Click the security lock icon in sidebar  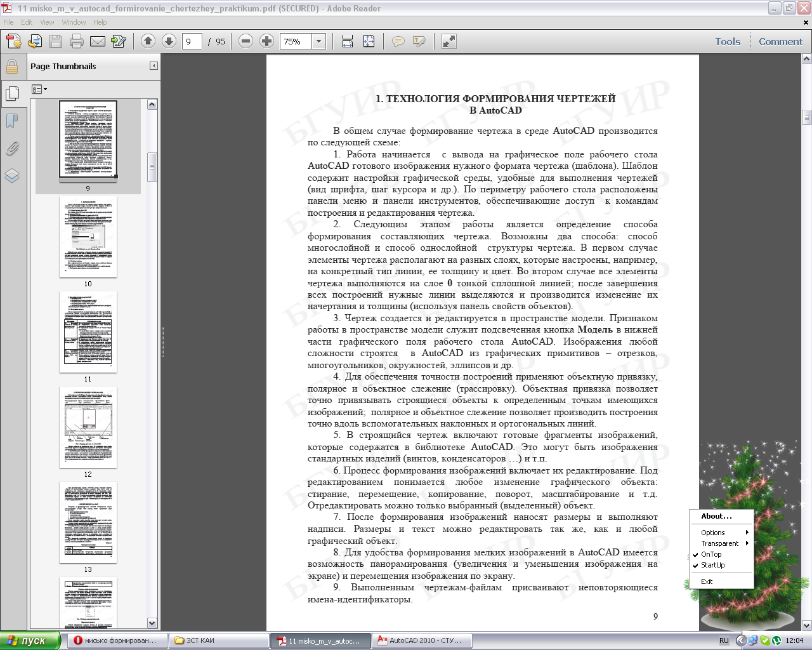click(x=11, y=67)
